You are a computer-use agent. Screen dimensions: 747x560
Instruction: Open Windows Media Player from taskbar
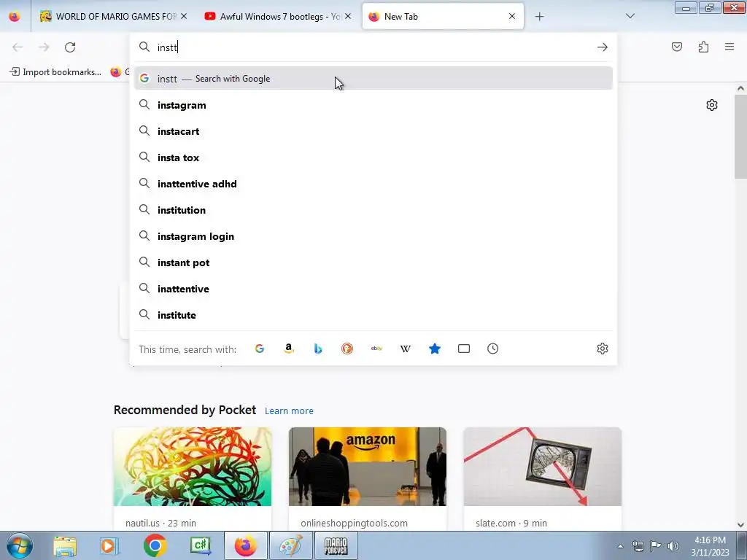109,545
